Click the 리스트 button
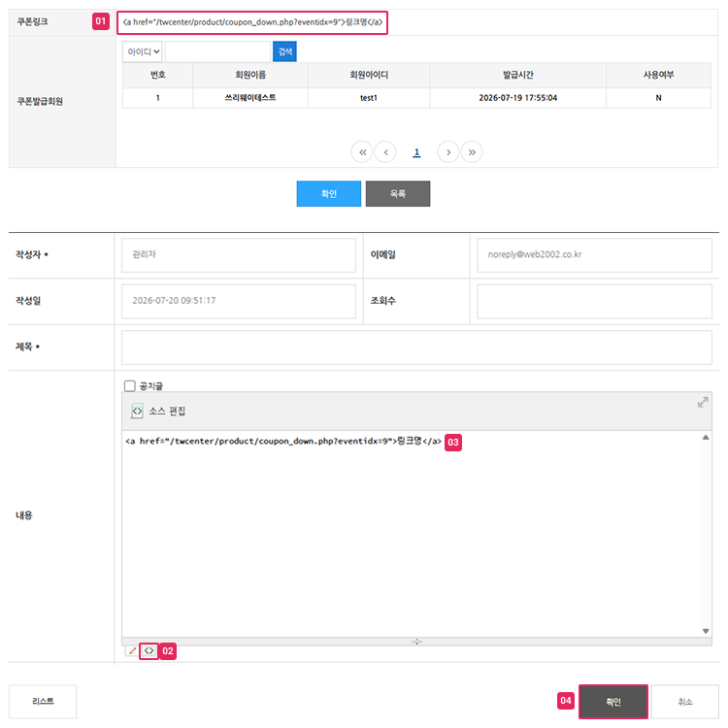This screenshot has width=728, height=728. point(43,702)
